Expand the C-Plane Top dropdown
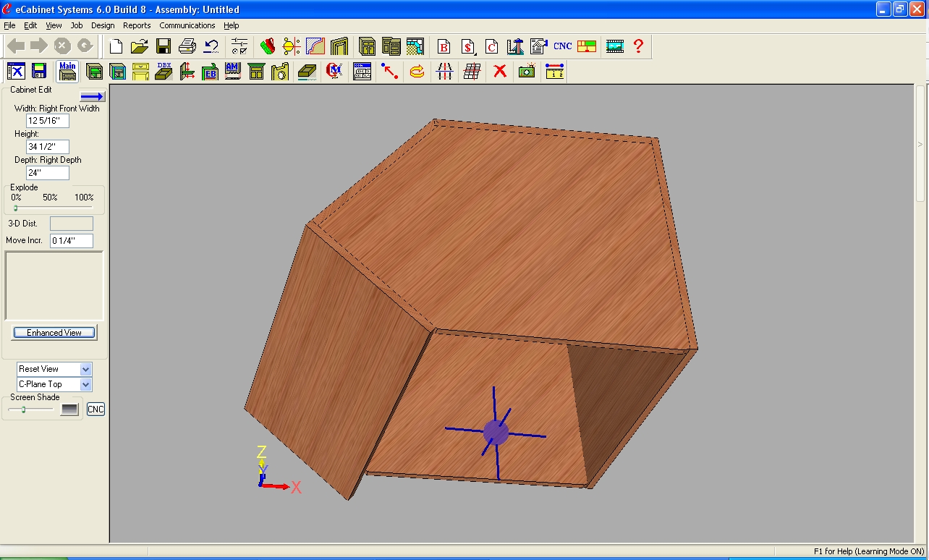Screen dimensions: 929x560 point(86,385)
